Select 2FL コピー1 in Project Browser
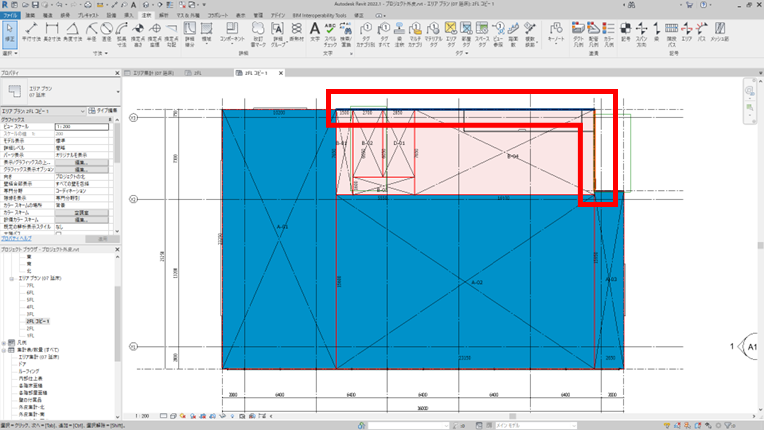Image resolution: width=764 pixels, height=430 pixels. (38, 321)
